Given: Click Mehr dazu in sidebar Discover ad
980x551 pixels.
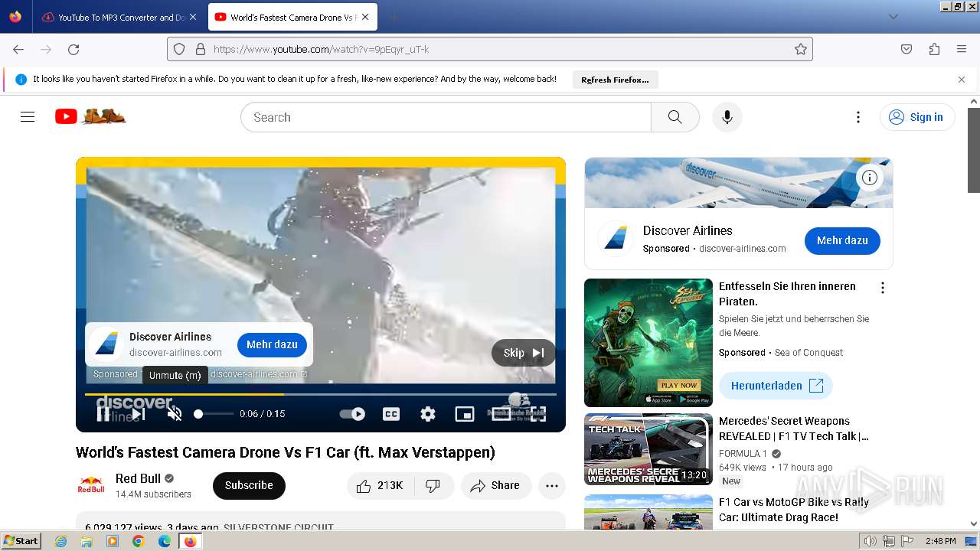Looking at the screenshot, I should point(842,240).
